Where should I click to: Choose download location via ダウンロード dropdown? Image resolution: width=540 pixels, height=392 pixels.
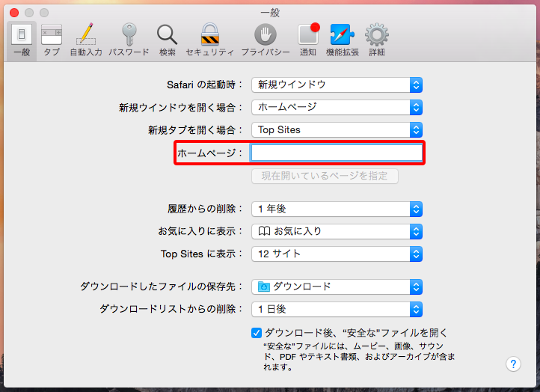click(x=337, y=287)
